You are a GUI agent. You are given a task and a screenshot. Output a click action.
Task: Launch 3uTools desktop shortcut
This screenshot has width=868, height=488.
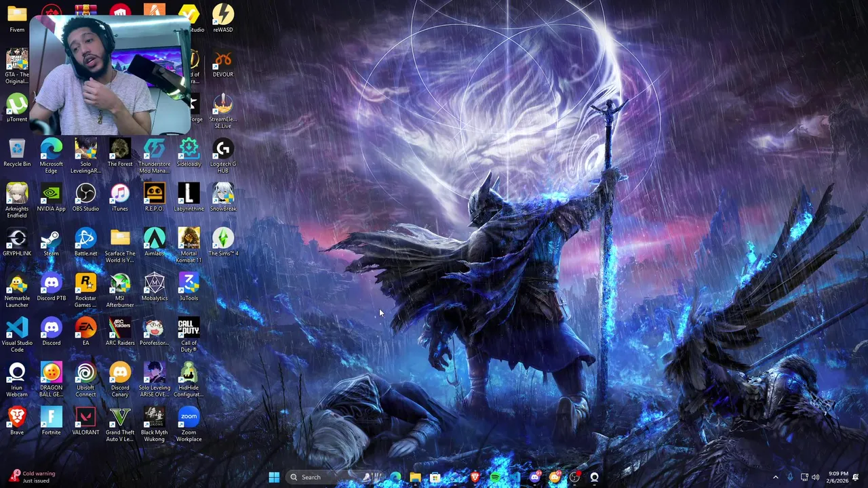point(189,287)
